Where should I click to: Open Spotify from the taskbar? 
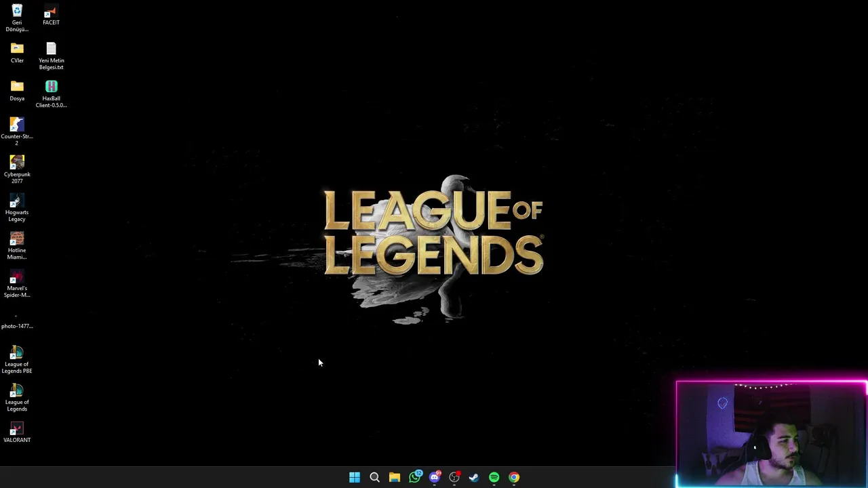pyautogui.click(x=494, y=477)
